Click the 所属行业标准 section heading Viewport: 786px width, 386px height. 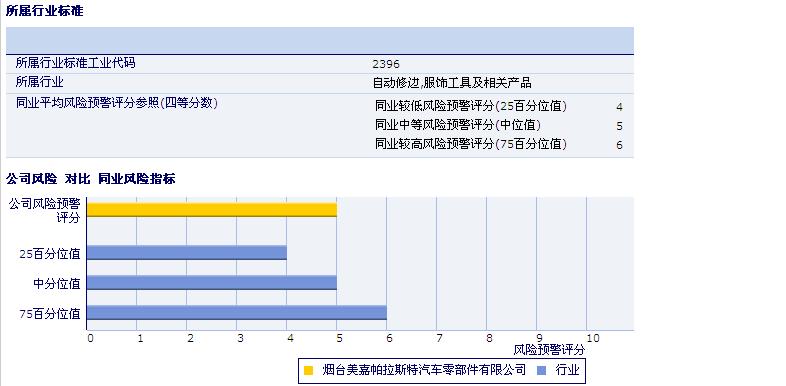(x=45, y=11)
